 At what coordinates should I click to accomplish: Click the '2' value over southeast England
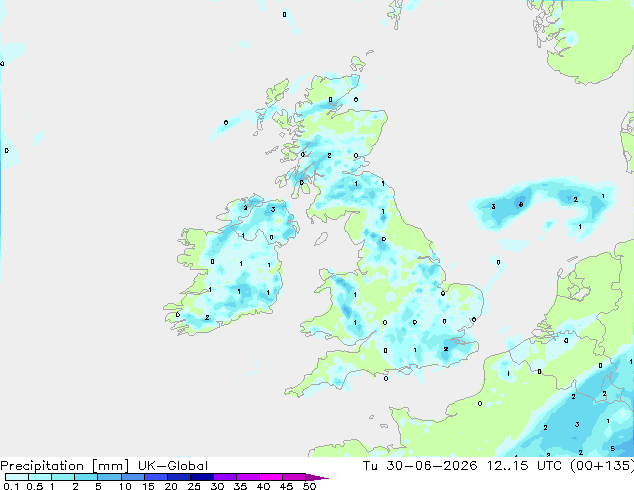pos(446,349)
